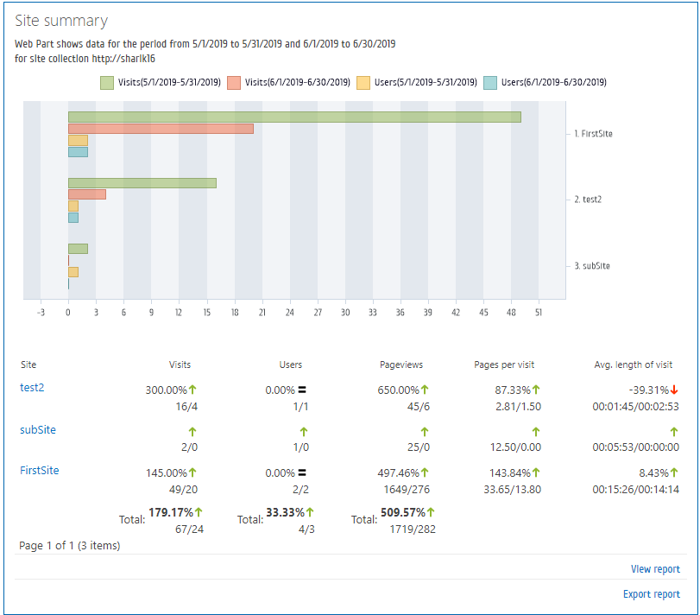The image size is (700, 615).
Task: Click the equals icon next to test2 users 0.00%
Action: pos(302,390)
